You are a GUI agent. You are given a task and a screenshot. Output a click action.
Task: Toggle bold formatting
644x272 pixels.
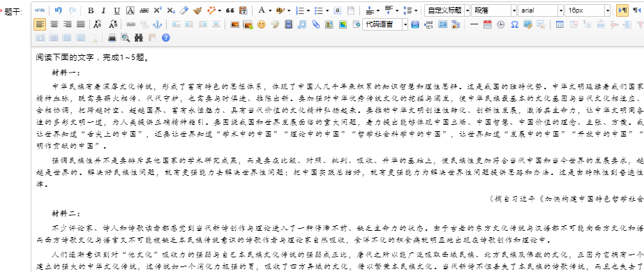[x=91, y=10]
